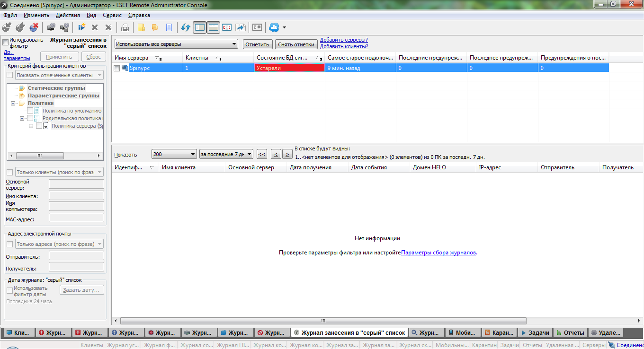Toggle the Показать отмеченные клиенты checkbox

pyautogui.click(x=9, y=75)
